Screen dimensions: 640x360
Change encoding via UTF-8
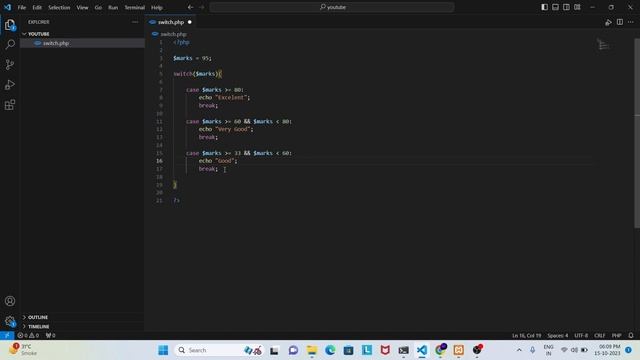[581, 336]
